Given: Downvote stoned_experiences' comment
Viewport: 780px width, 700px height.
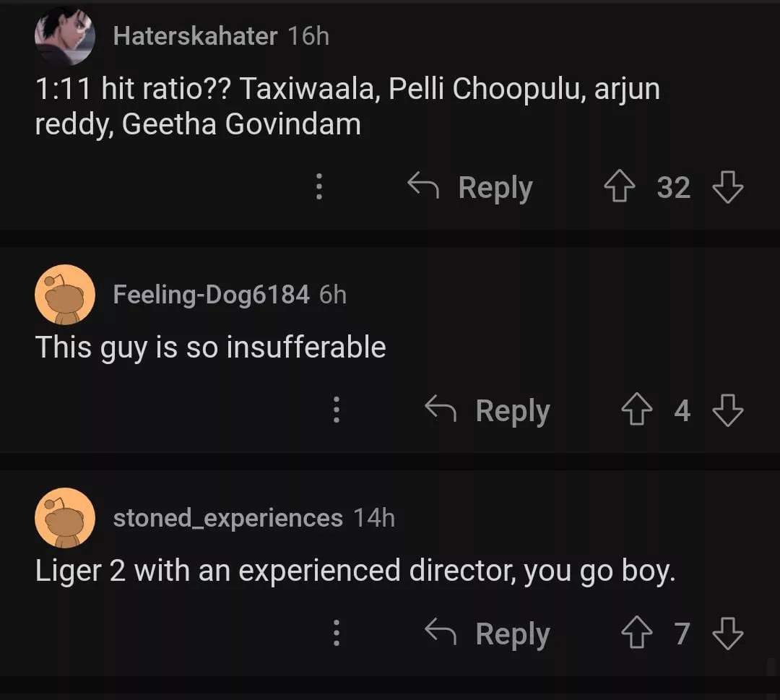Looking at the screenshot, I should [727, 634].
